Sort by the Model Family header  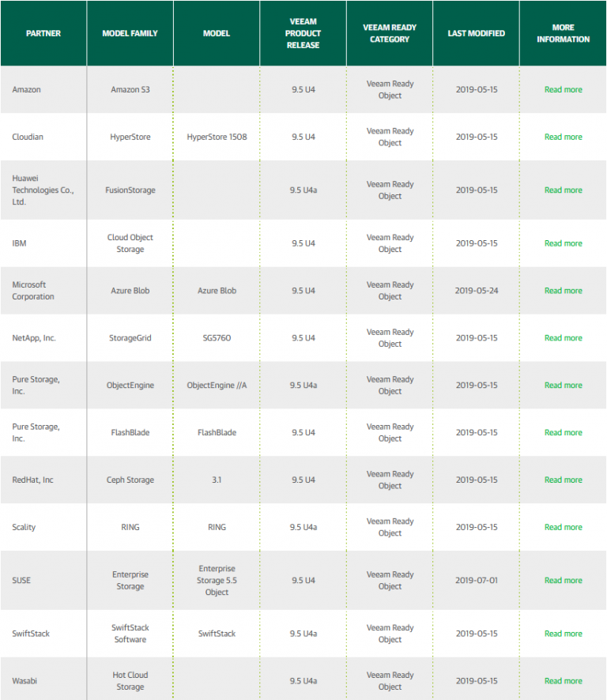point(130,33)
